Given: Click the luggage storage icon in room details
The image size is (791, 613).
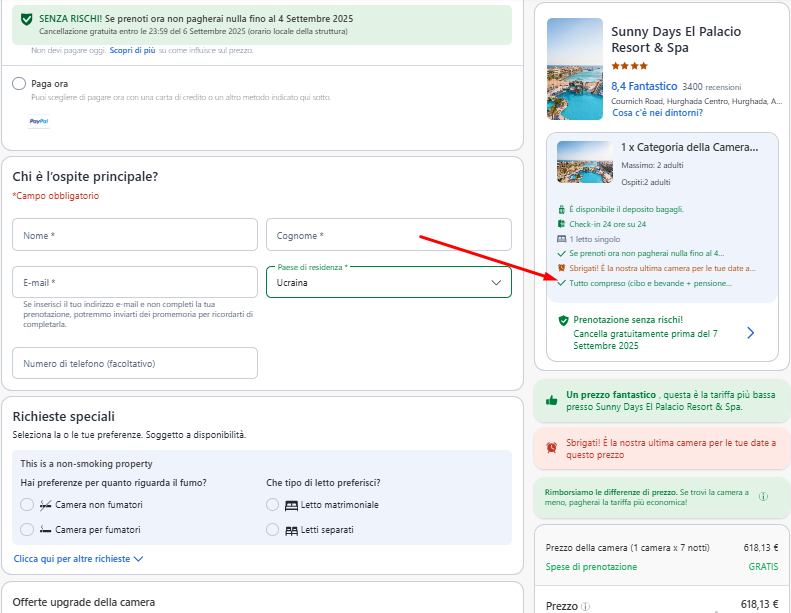Looking at the screenshot, I should [561, 209].
